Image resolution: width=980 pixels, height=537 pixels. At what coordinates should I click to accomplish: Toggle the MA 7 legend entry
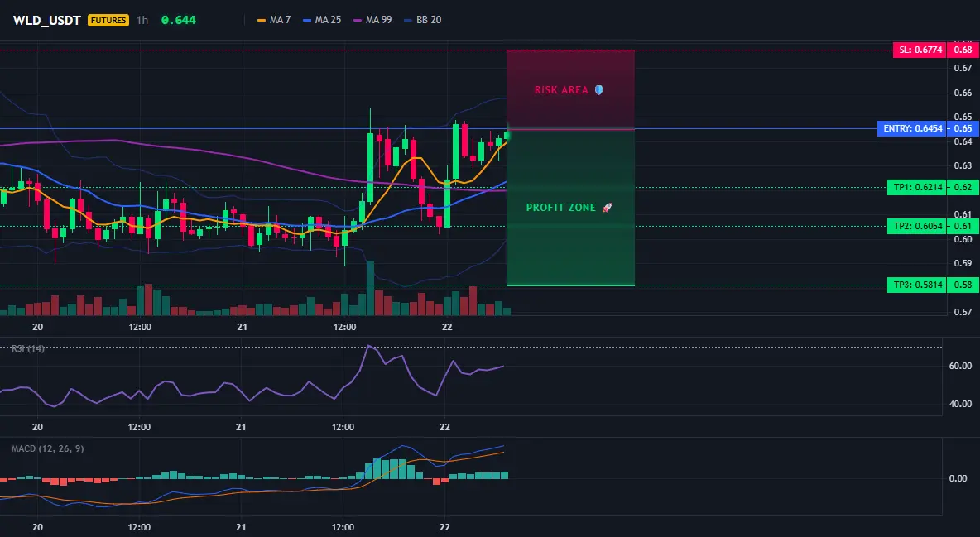point(274,20)
